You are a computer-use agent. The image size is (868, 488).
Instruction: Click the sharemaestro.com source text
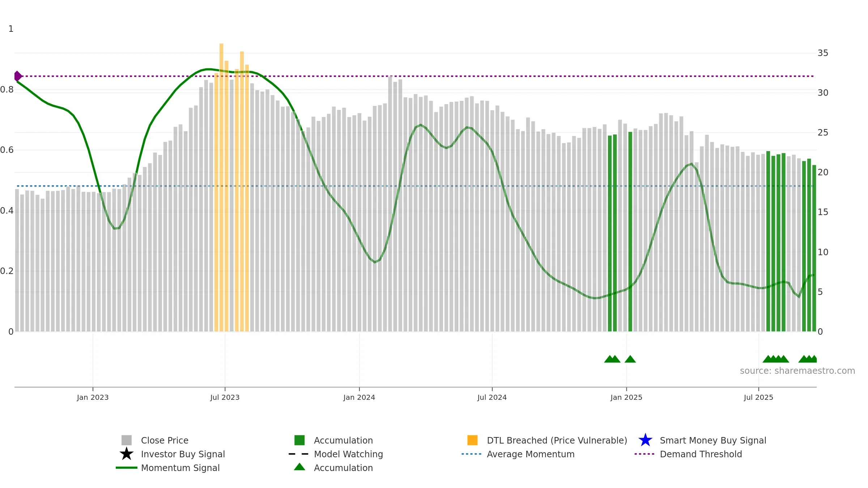(x=797, y=371)
